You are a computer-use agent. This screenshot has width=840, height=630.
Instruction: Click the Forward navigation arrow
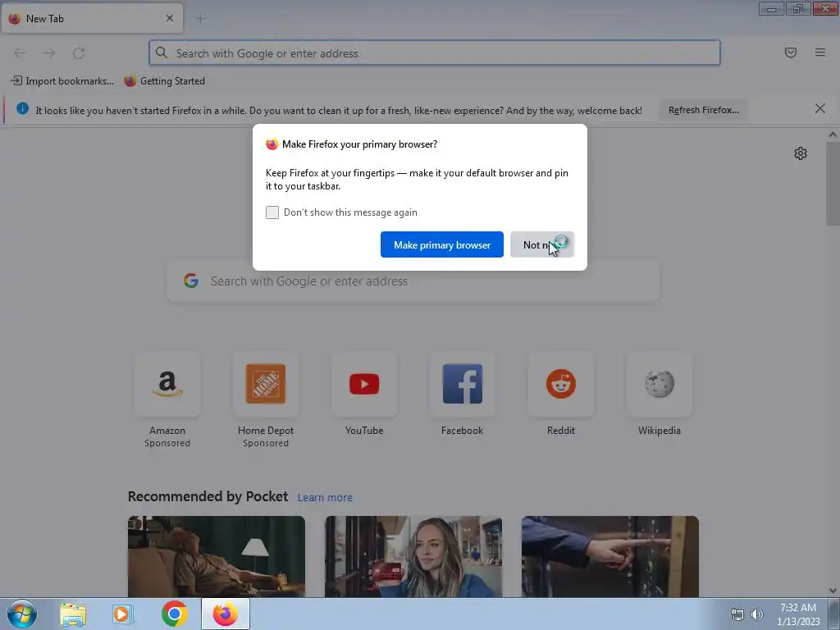(49, 53)
